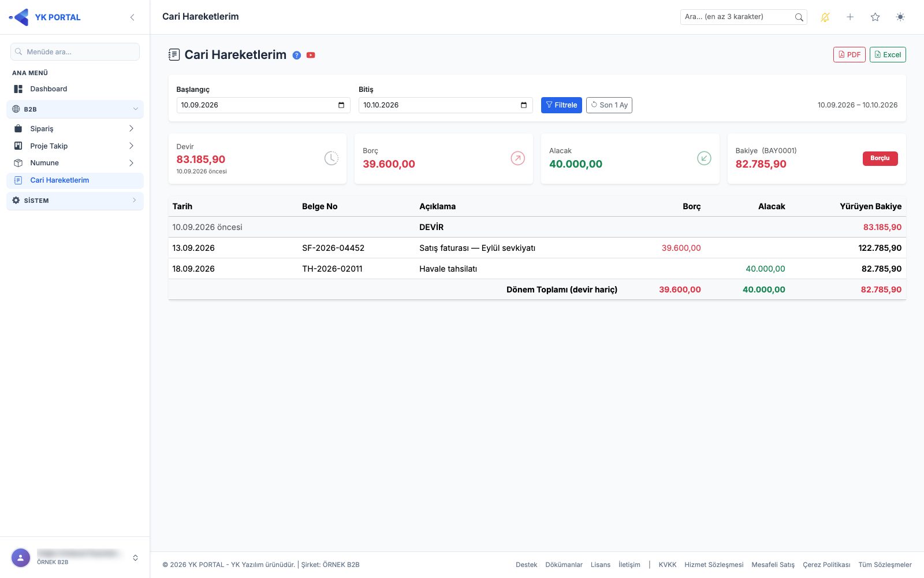Open Tüm Sözleşmeler footer link
The height and width of the screenshot is (578, 924).
click(885, 565)
